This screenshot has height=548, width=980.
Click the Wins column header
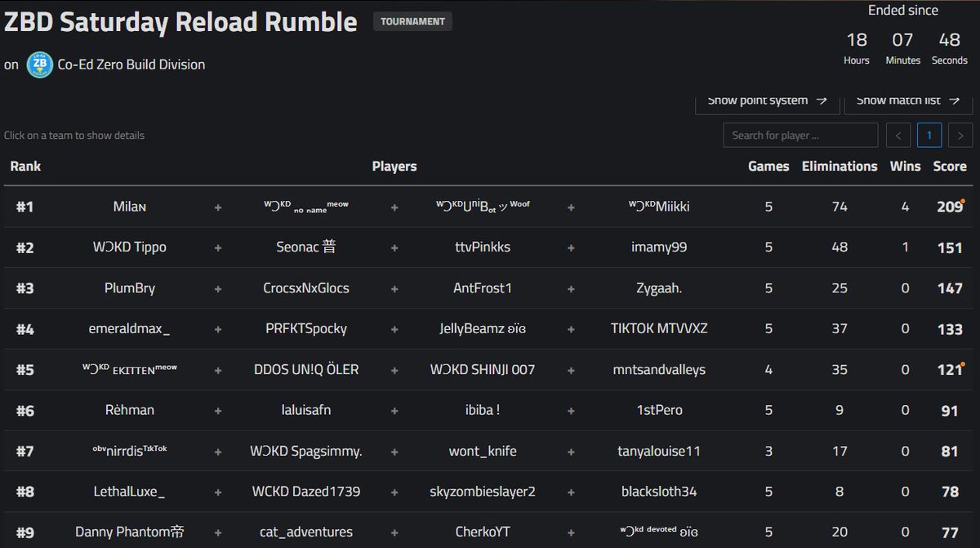[905, 167]
